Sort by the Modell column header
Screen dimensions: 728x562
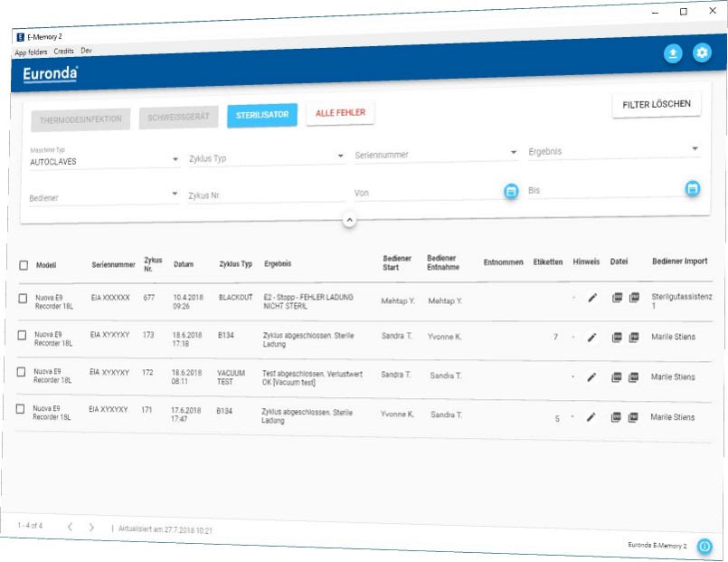tap(46, 265)
